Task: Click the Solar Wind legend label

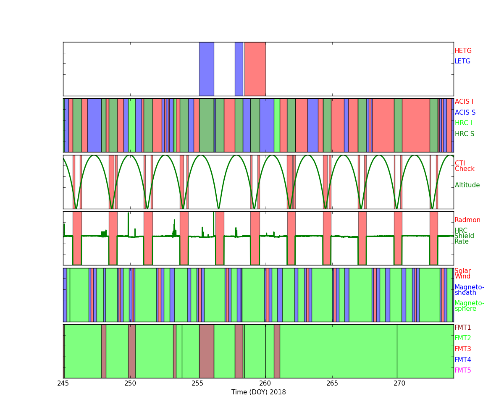Action: coord(462,274)
